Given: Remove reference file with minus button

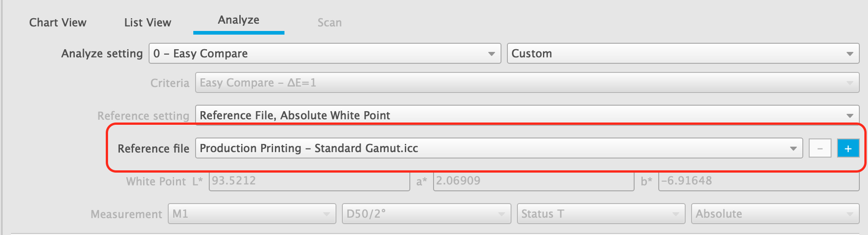Looking at the screenshot, I should pyautogui.click(x=820, y=148).
